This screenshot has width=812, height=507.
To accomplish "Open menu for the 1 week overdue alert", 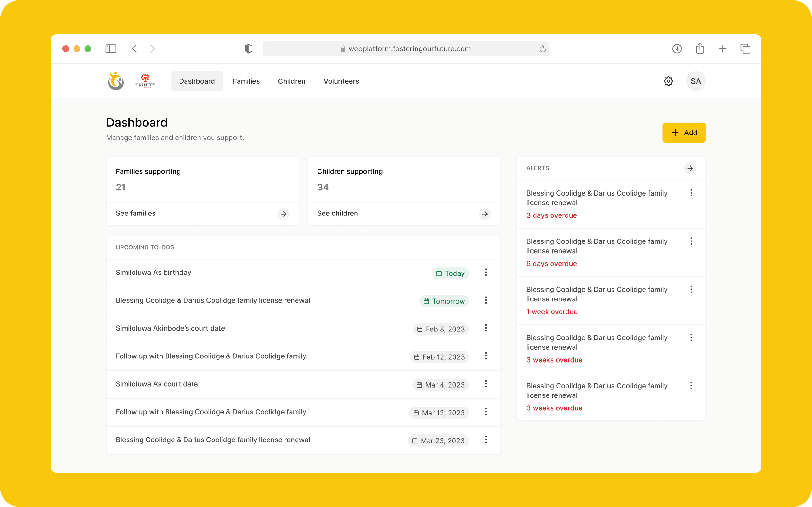I will [691, 289].
